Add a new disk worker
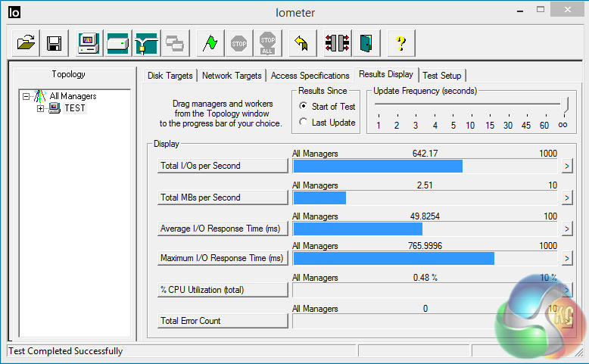This screenshot has height=364, width=589. coord(117,43)
